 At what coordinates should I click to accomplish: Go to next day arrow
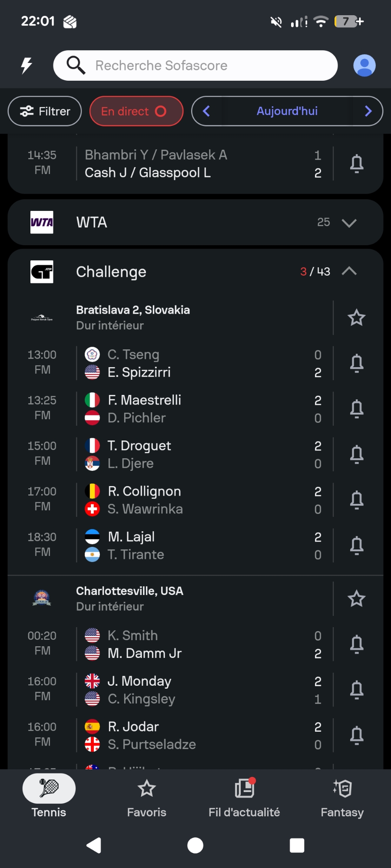pos(368,112)
